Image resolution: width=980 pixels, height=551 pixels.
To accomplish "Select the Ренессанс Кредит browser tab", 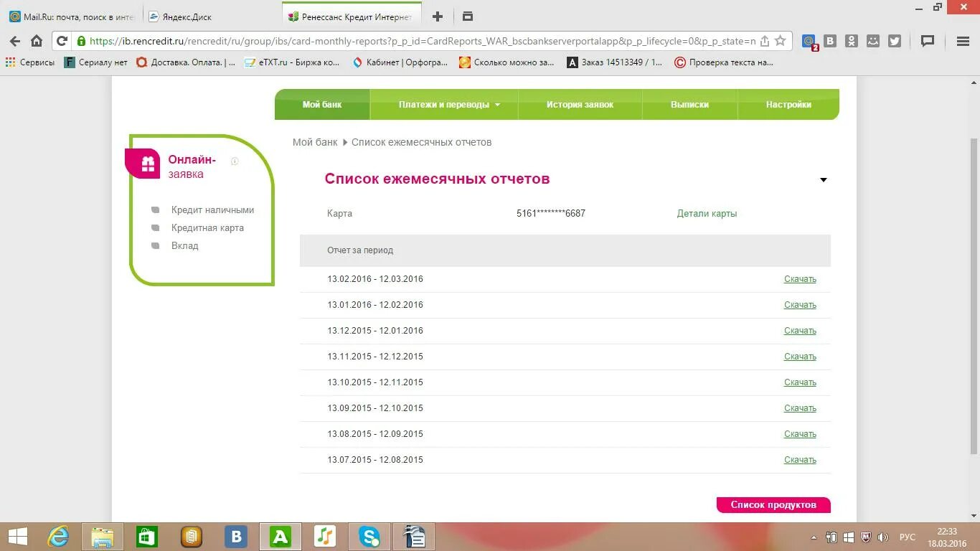I will tap(352, 17).
